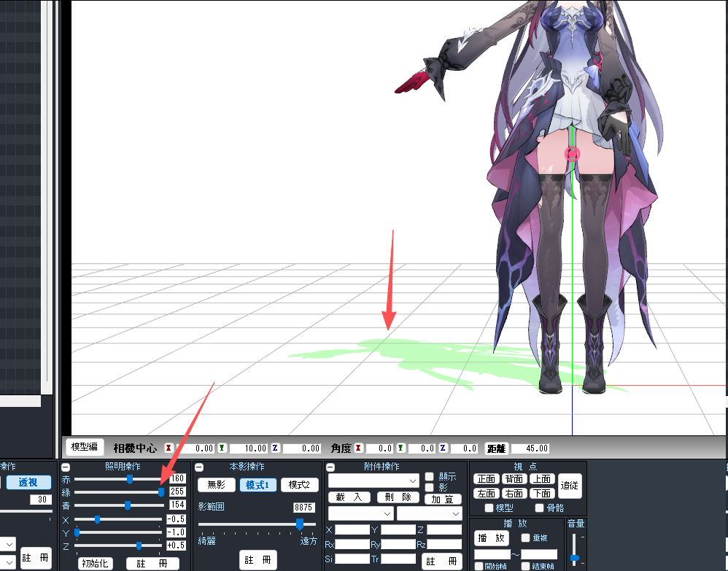Click the red X icon beside camera center
The image size is (728, 571).
point(169,448)
